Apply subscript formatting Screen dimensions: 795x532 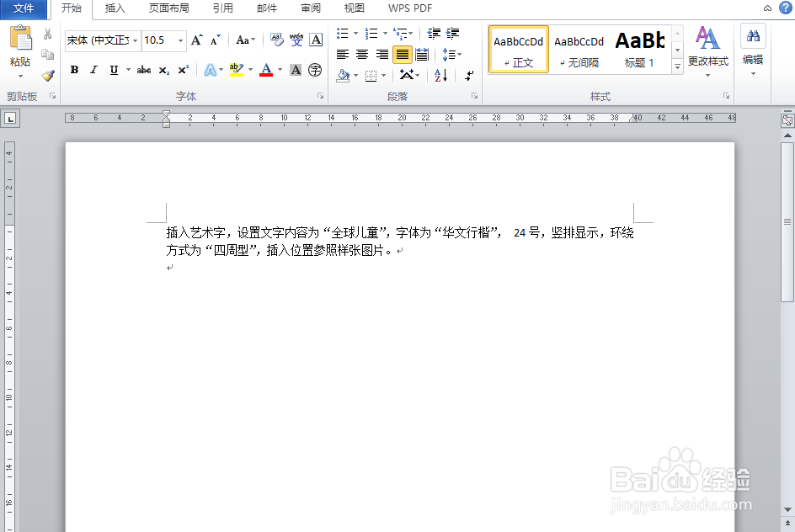pos(163,70)
